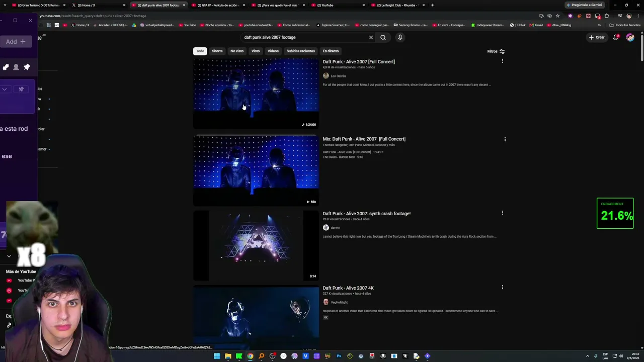
Task: Open a new browser tab
Action: [x=432, y=5]
